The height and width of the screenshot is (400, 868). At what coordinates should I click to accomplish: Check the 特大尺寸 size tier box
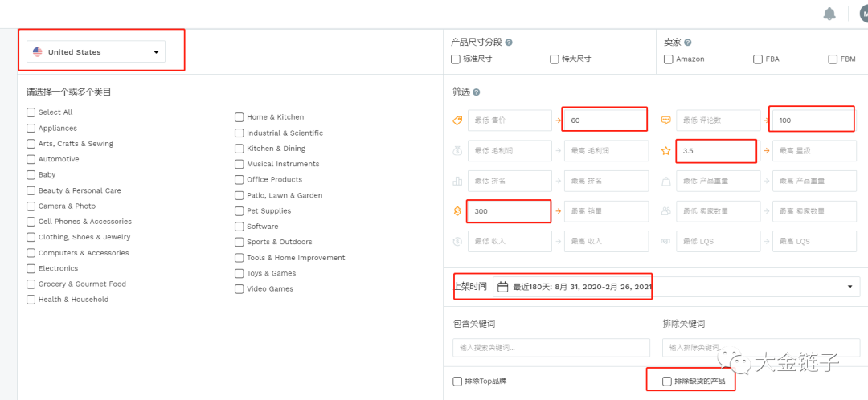pyautogui.click(x=554, y=59)
